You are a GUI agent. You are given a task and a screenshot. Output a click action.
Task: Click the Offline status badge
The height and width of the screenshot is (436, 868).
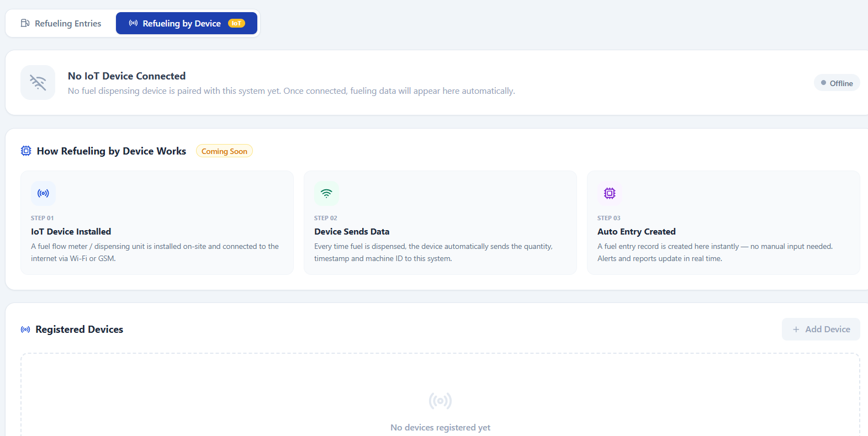[837, 83]
